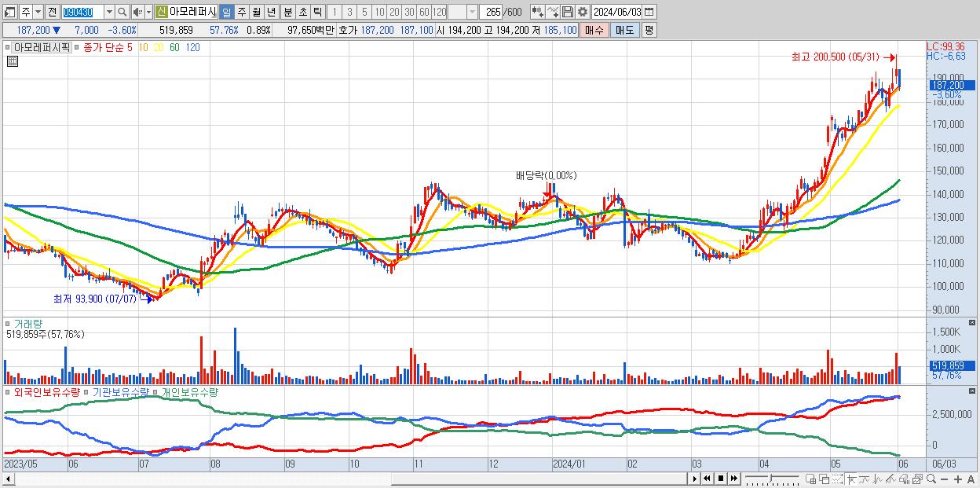Click the 매도 sell button
980x488 pixels.
coord(625,30)
